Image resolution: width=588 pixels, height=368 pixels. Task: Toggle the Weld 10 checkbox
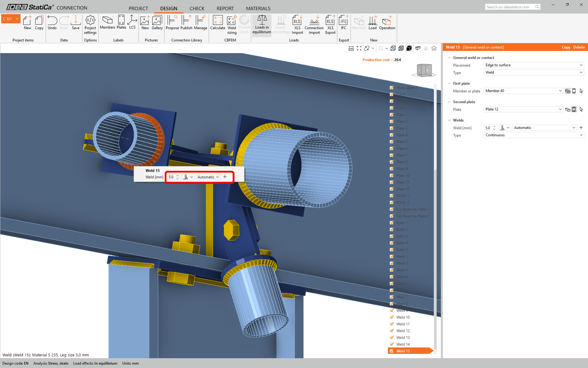[x=392, y=317]
